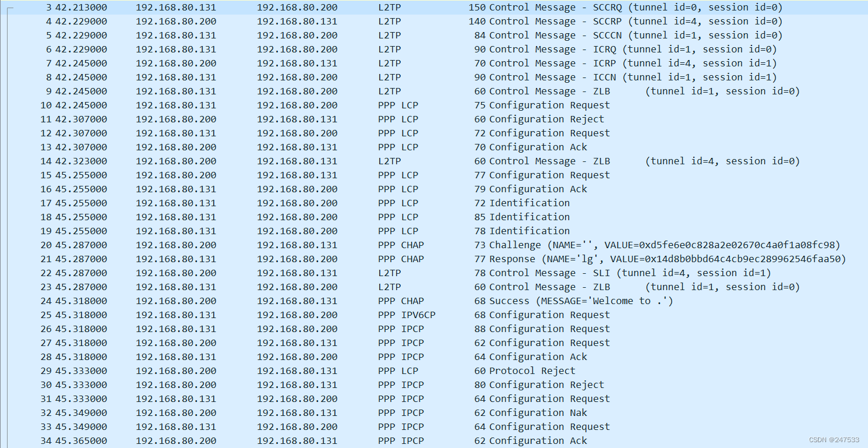Viewport: 868px width, 448px height.
Task: Click the SCCCN control message in packet 5
Action: tap(434, 36)
